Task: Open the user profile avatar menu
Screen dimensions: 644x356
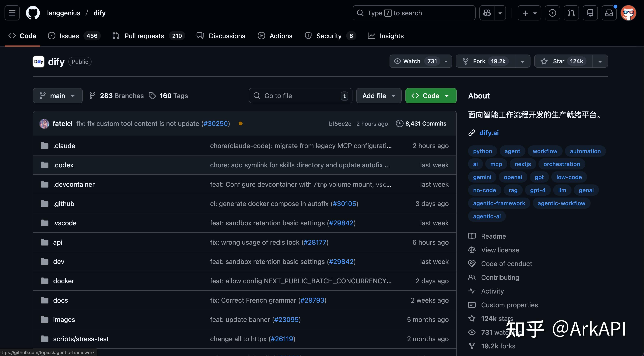Action: pyautogui.click(x=628, y=13)
